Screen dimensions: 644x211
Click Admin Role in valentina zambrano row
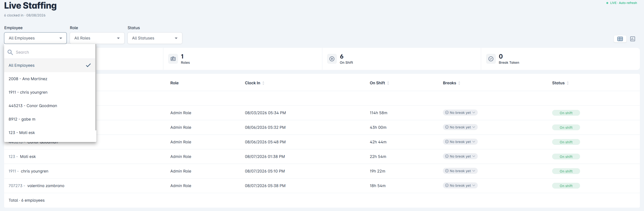(x=181, y=186)
